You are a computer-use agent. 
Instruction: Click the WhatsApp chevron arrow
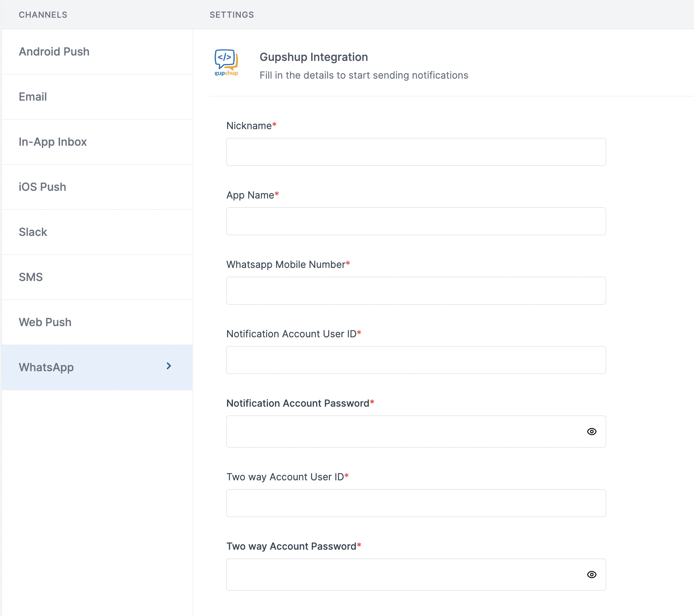click(x=168, y=366)
